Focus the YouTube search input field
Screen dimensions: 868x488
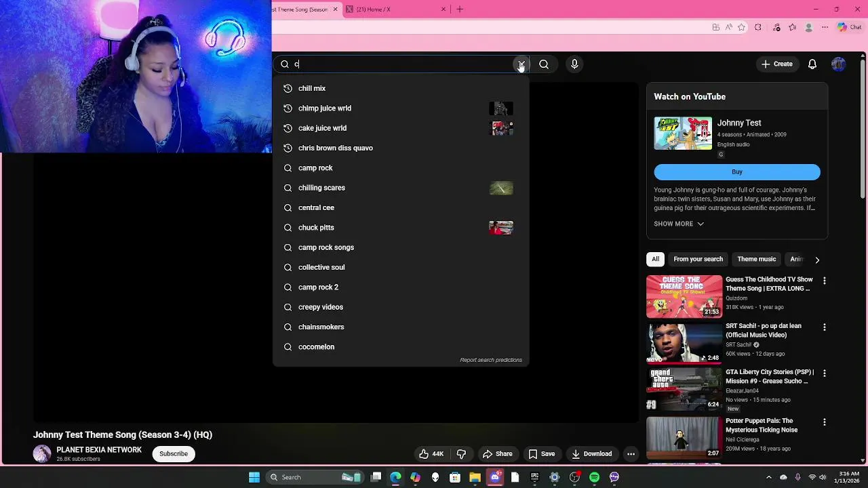[400, 64]
